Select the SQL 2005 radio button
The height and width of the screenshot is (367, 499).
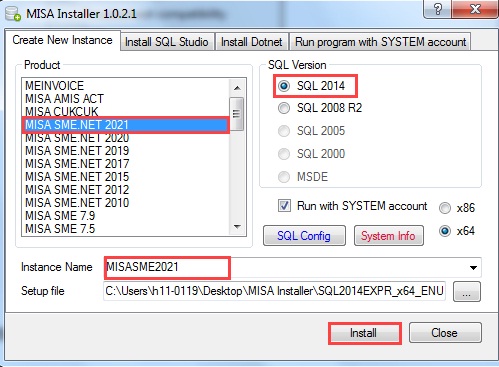(x=284, y=131)
